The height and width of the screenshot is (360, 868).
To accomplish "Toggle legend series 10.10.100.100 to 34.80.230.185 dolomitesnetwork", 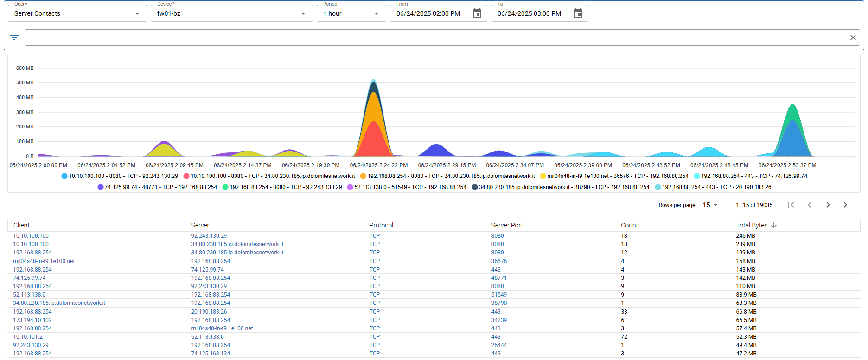I will pos(269,176).
